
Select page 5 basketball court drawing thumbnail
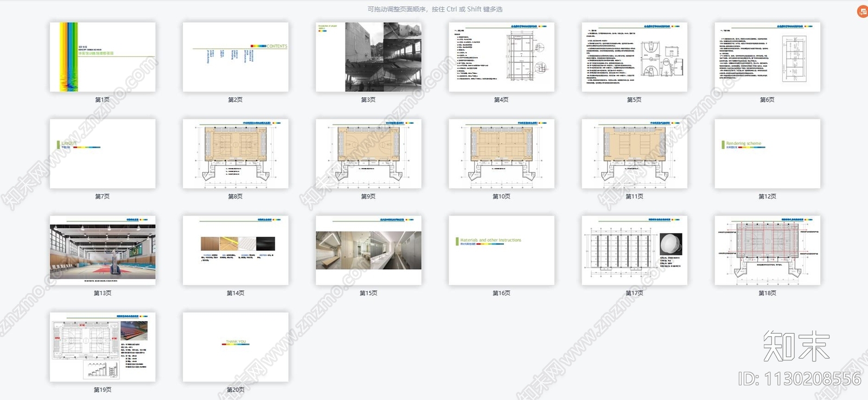[634, 57]
